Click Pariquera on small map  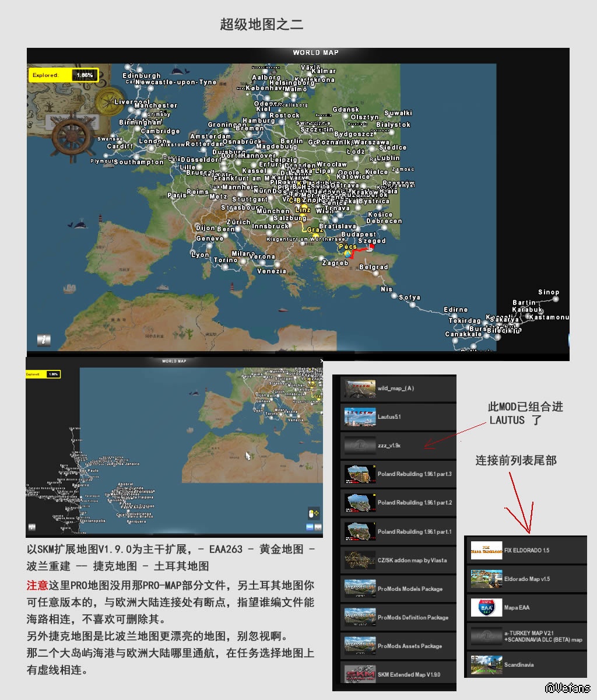[x=136, y=521]
